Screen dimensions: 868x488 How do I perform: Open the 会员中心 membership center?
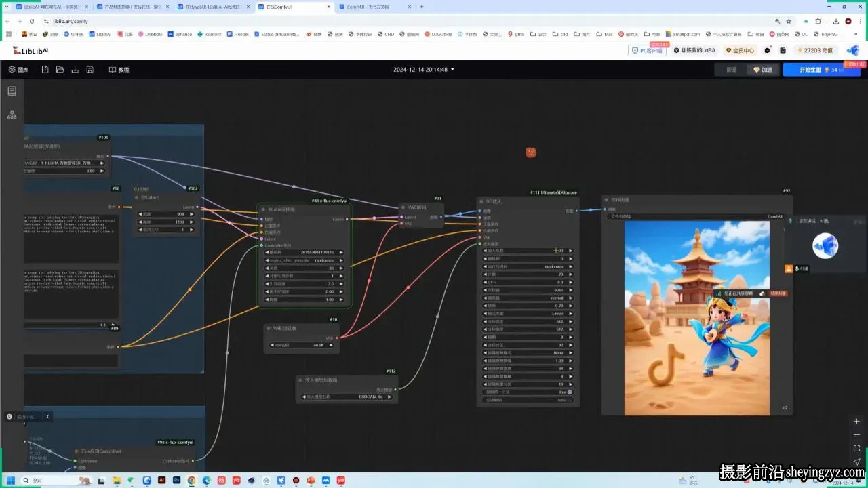(x=740, y=50)
